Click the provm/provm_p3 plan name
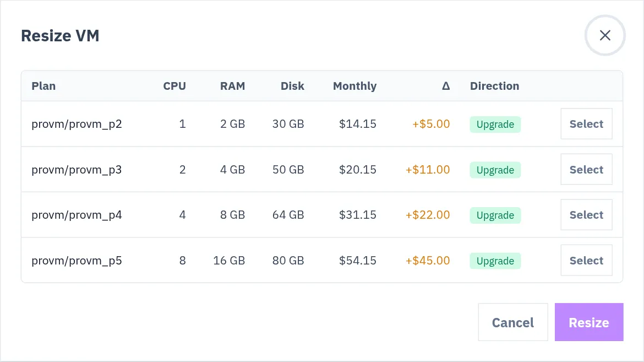 tap(77, 170)
